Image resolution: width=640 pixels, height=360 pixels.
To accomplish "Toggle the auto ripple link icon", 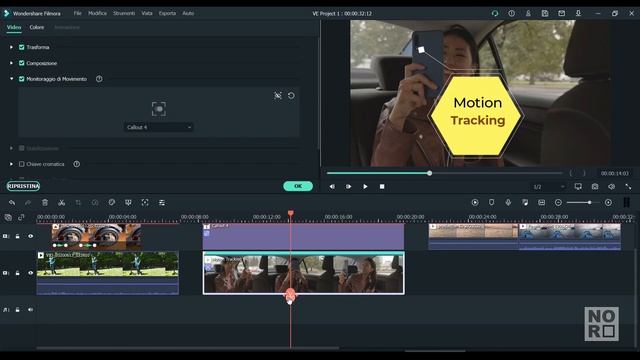I will 21,217.
